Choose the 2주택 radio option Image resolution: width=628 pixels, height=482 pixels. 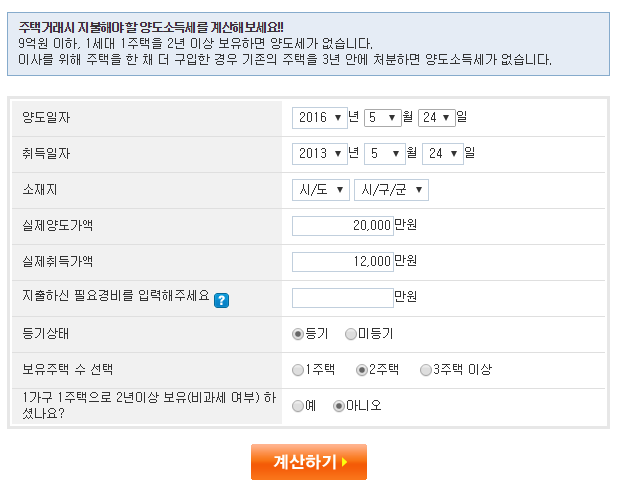pos(362,370)
